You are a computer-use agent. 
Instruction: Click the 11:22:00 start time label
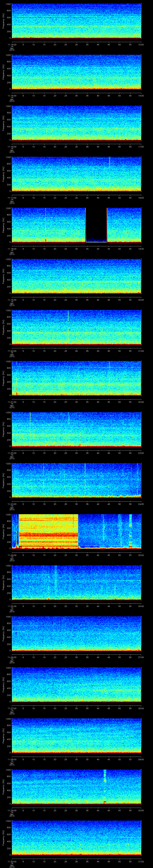pos(12,453)
